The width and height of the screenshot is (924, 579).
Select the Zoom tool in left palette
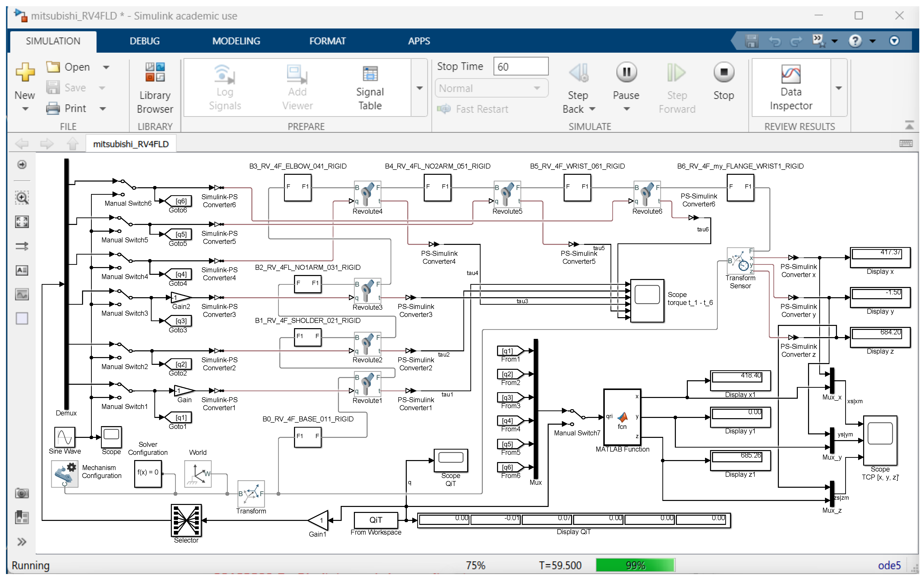[x=22, y=198]
